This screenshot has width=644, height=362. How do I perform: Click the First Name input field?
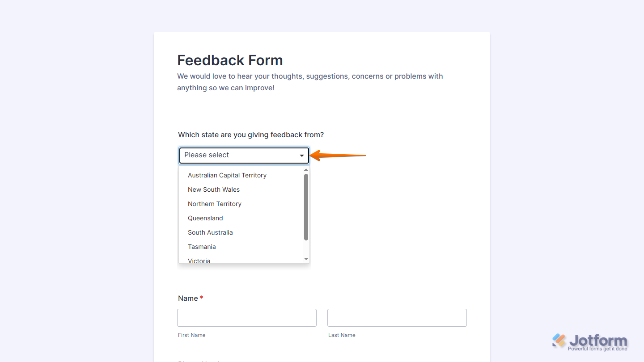(246, 317)
